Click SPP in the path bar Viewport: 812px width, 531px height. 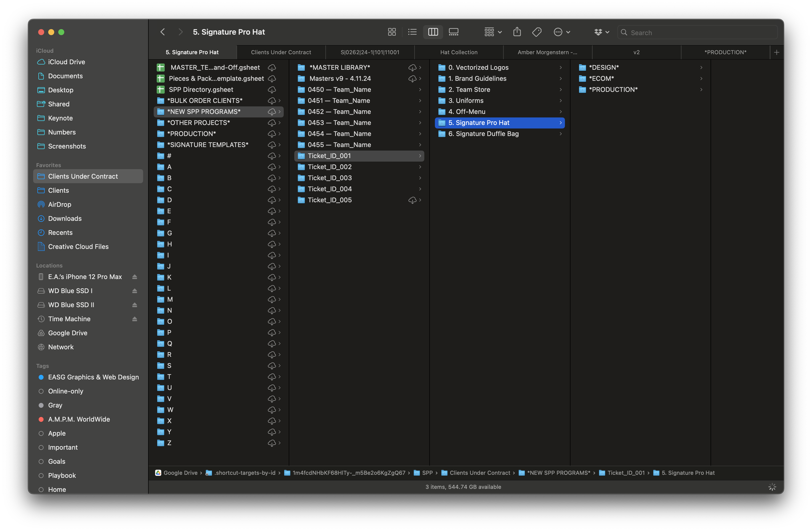tap(427, 473)
